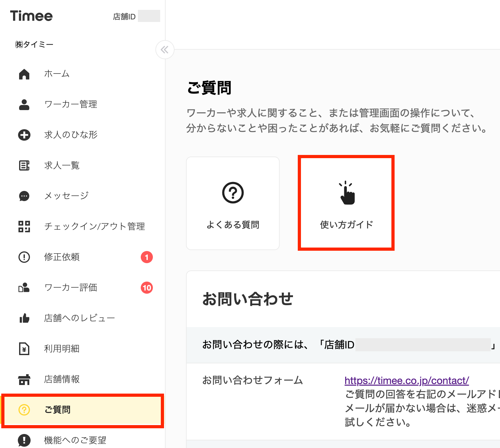The width and height of the screenshot is (500, 448).
Task: Click the thumbs-up review icon
Action: (24, 318)
